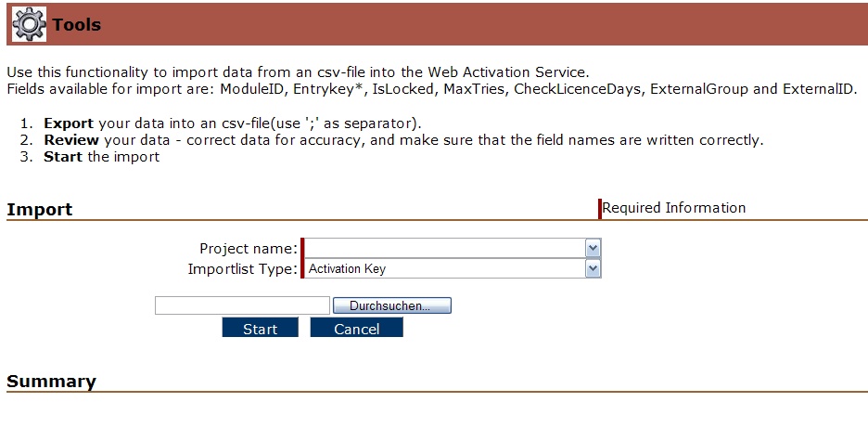Click the "Project name:" label
Viewport: 868px width, 428px height.
[x=248, y=249]
